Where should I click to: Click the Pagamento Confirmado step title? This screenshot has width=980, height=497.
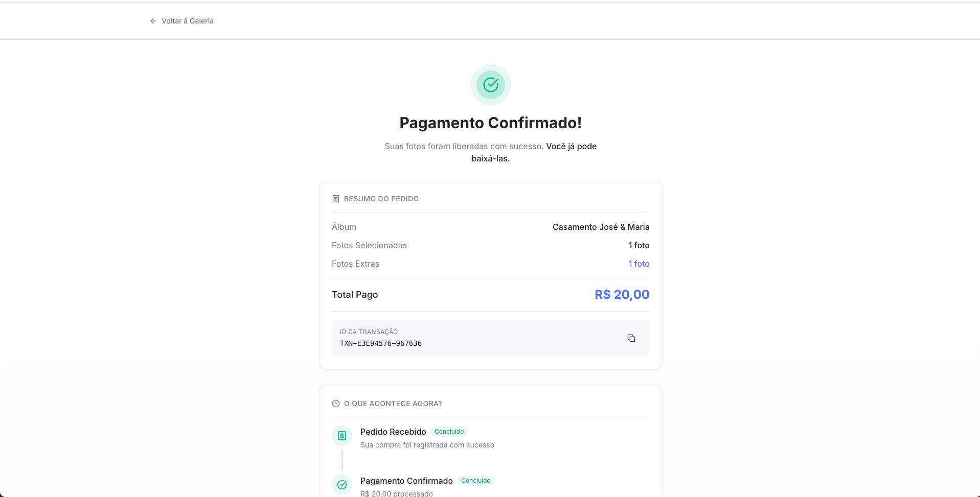[406, 481]
